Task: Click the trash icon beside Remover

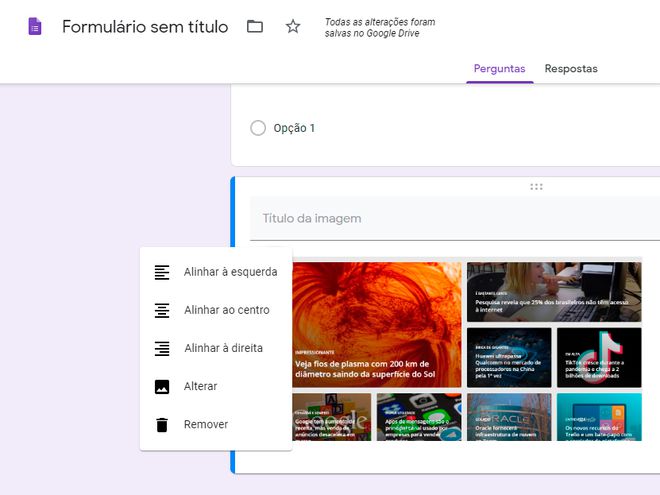Action: point(162,425)
